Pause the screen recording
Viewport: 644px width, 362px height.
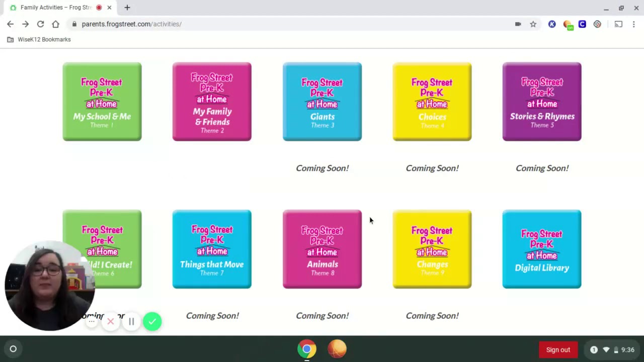click(131, 321)
